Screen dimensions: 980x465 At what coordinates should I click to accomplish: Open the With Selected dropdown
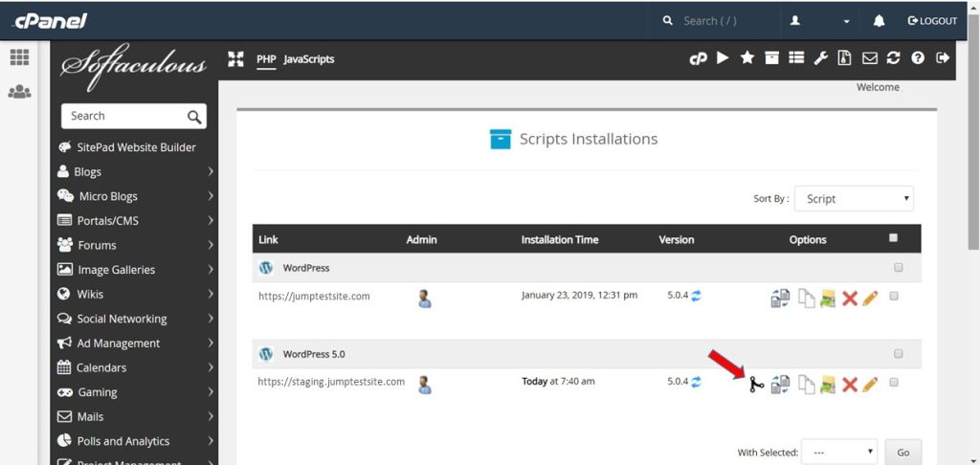839,452
